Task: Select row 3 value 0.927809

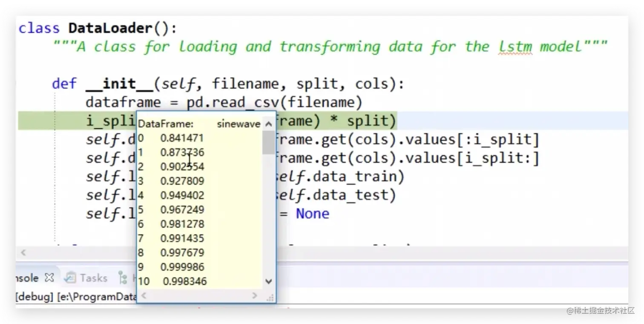Action: point(182,181)
